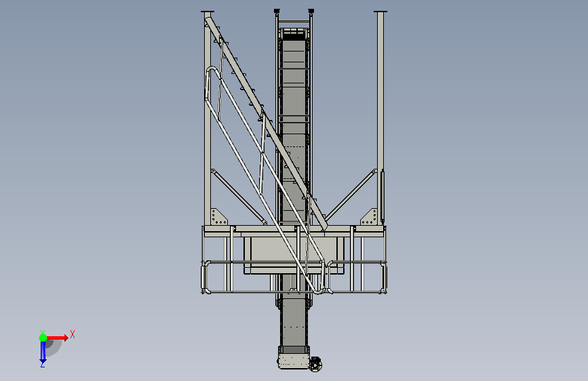588x381 pixels.
Task: Select the right diagonal support brace
Action: (x=350, y=195)
